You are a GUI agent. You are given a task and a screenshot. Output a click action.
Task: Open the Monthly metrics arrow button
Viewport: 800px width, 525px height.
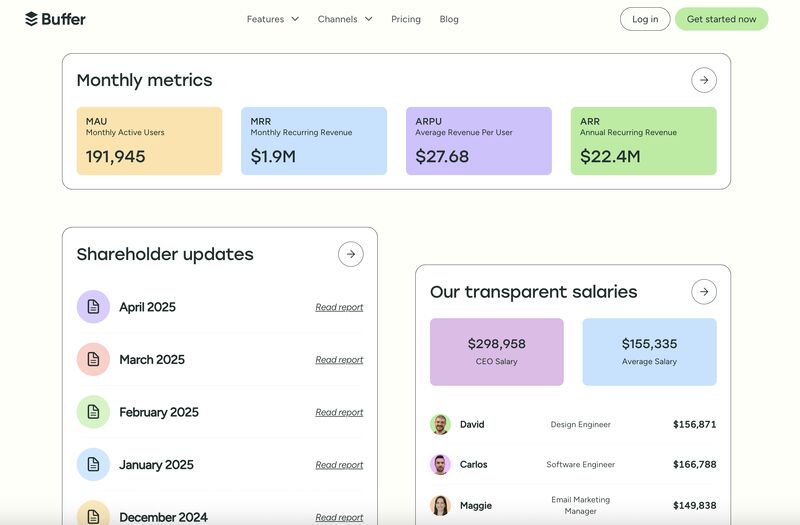[704, 80]
